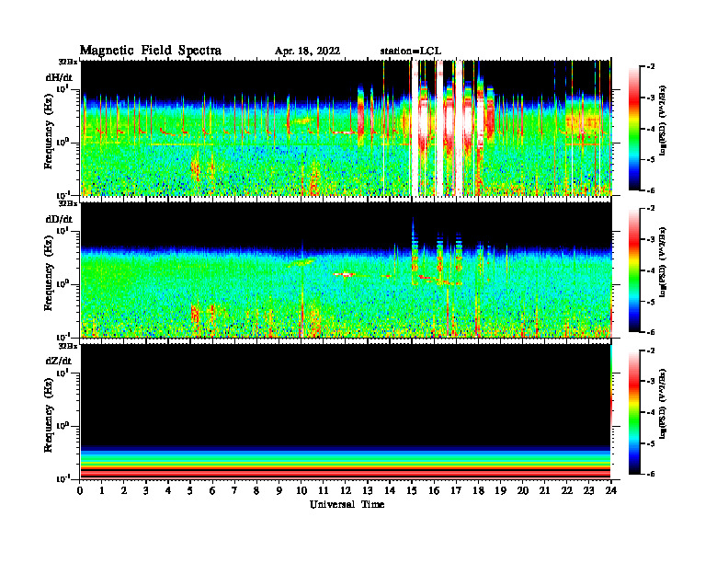Click the "-4" tick on dH/dt color bar
Viewport: 728px width, 563px height.
tap(651, 129)
